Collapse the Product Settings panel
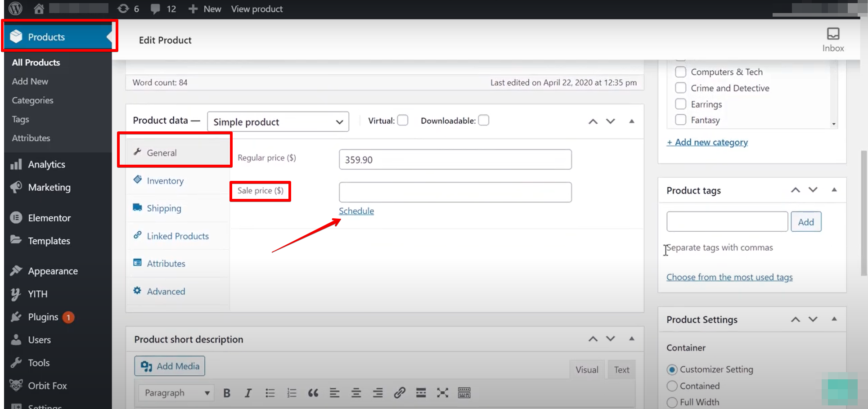The height and width of the screenshot is (409, 868). point(834,319)
